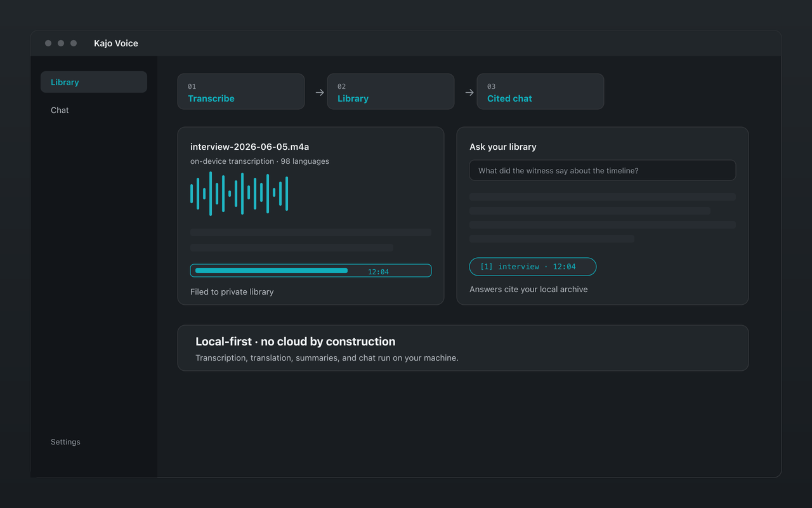Click the "Transcription, translation, summaries" description line
Image resolution: width=812 pixels, height=508 pixels.
coord(327,358)
